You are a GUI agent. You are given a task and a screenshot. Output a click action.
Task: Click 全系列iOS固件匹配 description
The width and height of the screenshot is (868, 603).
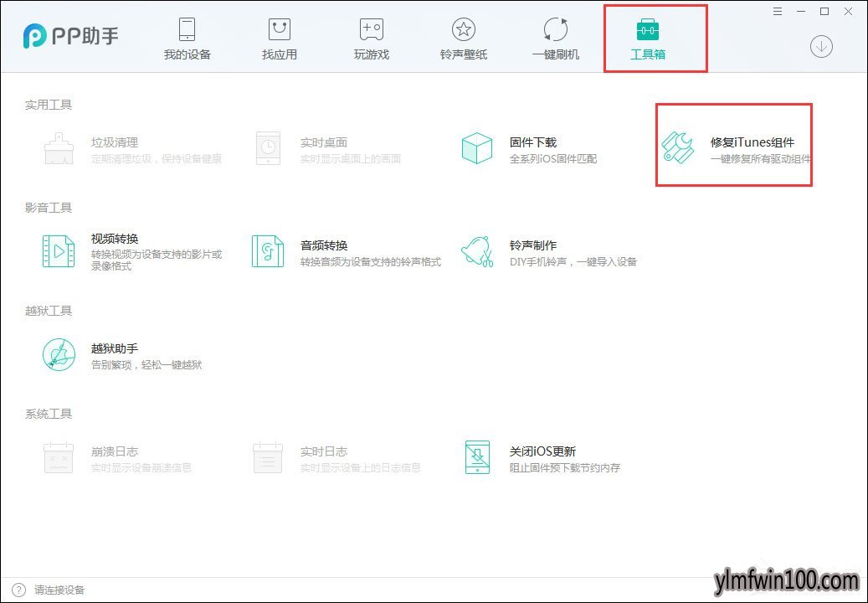(553, 159)
